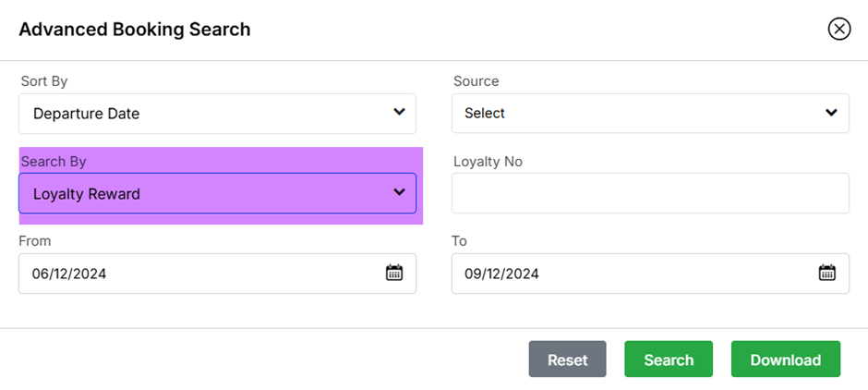The width and height of the screenshot is (868, 390).
Task: Click the 'Select' placeholder in the Source box
Action: click(485, 113)
